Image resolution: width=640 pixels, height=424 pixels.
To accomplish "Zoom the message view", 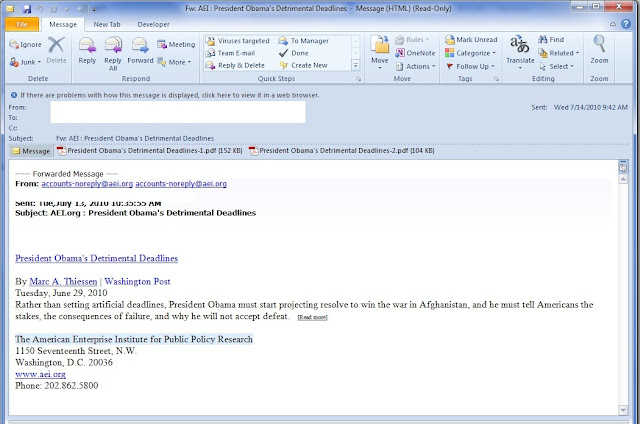I will 599,50.
